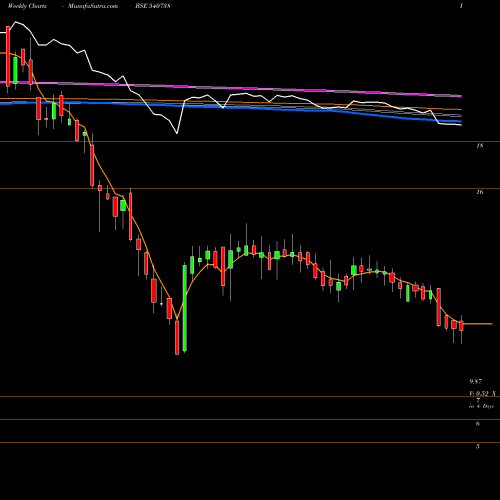Click the '6' price axis label
This screenshot has width=500, height=500.
(x=478, y=424)
